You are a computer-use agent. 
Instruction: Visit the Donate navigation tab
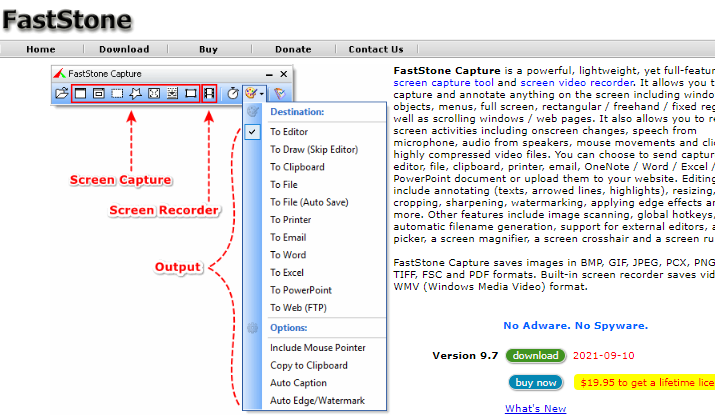293,49
